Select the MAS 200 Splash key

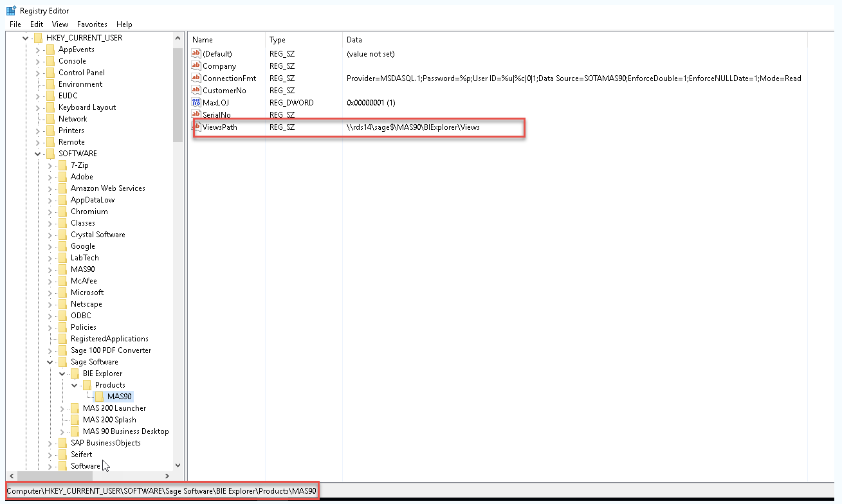pos(109,420)
